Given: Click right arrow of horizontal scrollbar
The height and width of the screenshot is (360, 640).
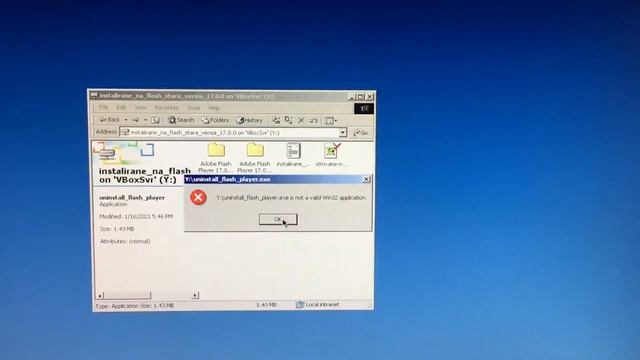Looking at the screenshot, I should [195, 295].
